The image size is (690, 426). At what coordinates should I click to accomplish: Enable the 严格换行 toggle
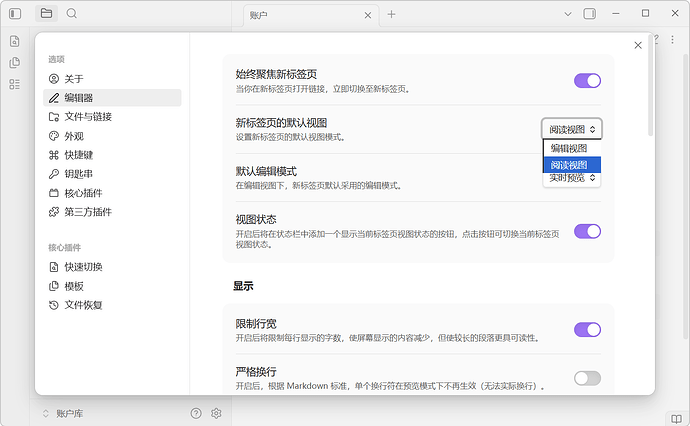coord(587,378)
